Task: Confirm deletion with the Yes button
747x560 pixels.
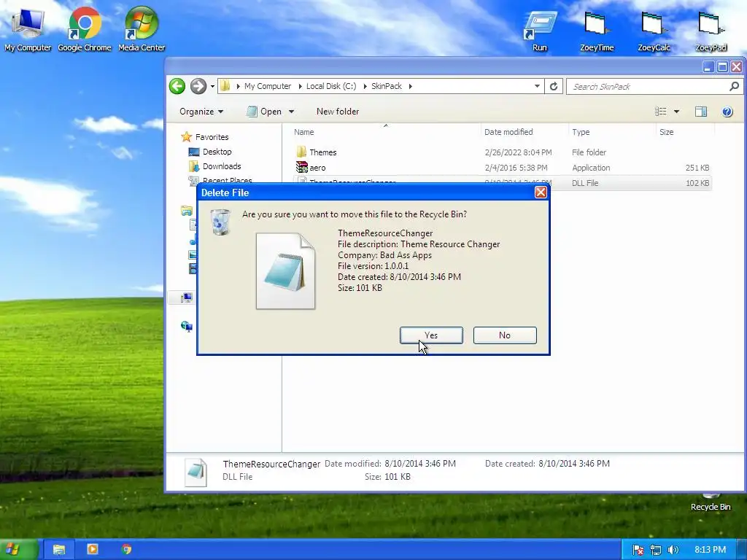Action: coord(431,335)
